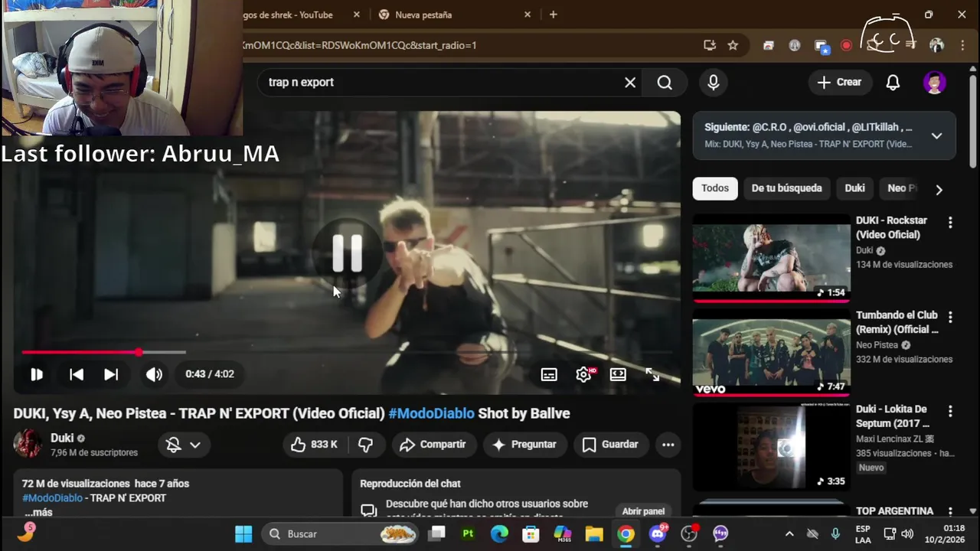Screen dimensions: 980x551
Task: Click the YouTube search magnifier button
Action: 665,83
